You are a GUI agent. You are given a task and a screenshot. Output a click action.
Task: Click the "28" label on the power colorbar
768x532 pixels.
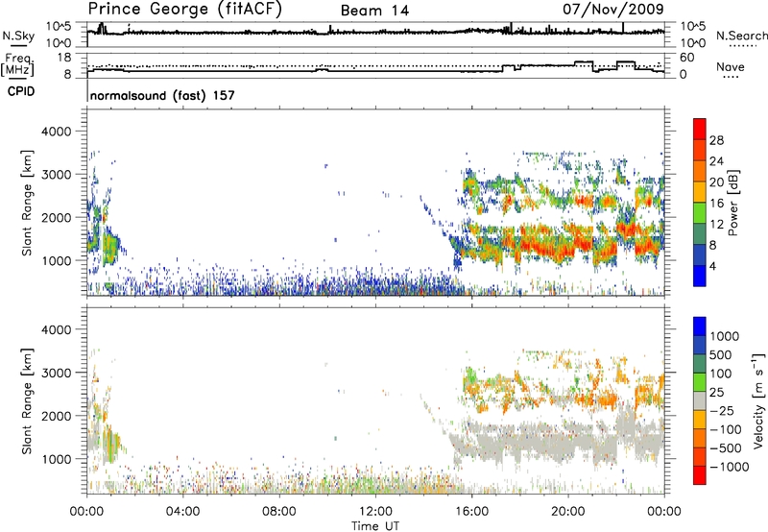716,140
